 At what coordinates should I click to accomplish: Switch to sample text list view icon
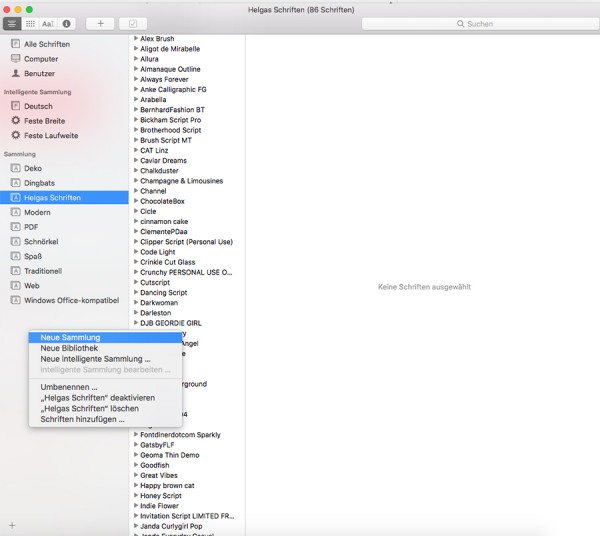[12, 24]
